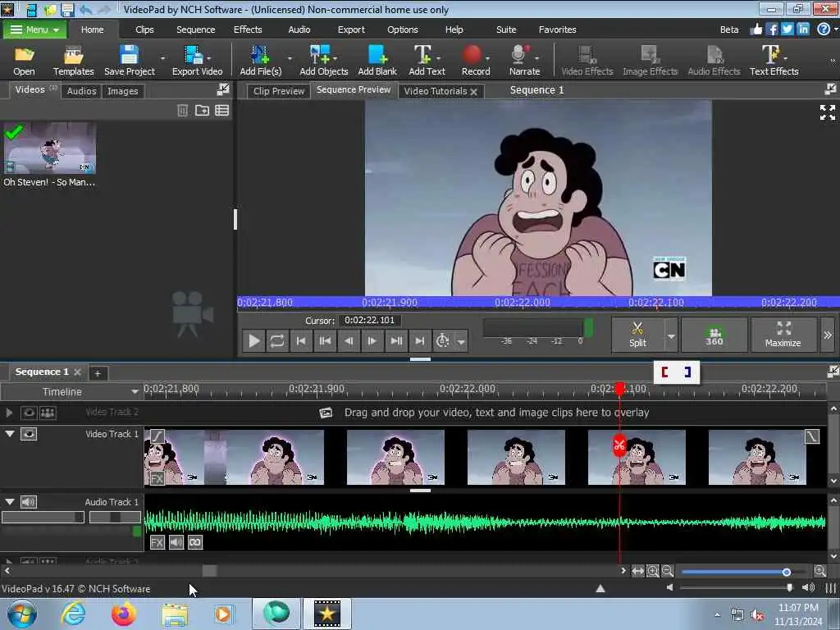
Task: Open the Sequence ribbon tab
Action: [195, 30]
